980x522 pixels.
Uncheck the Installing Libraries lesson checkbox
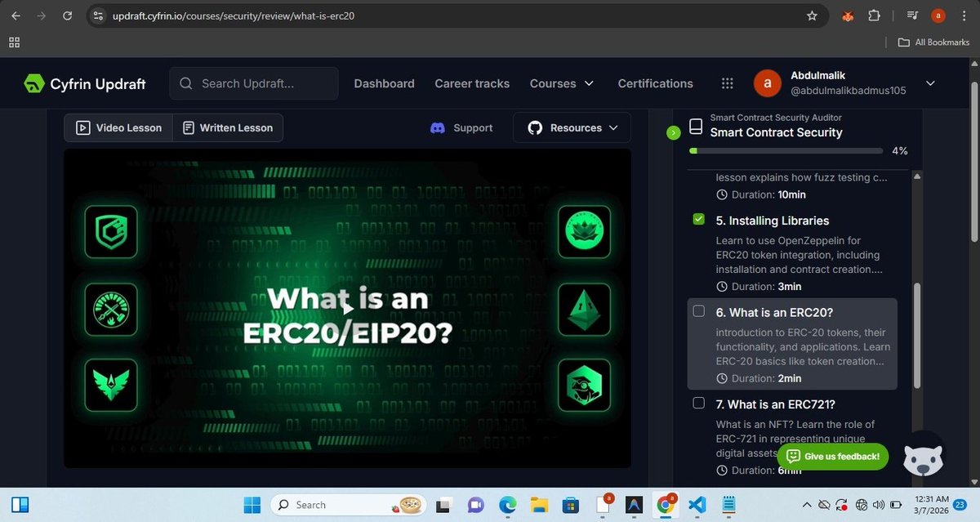point(698,220)
